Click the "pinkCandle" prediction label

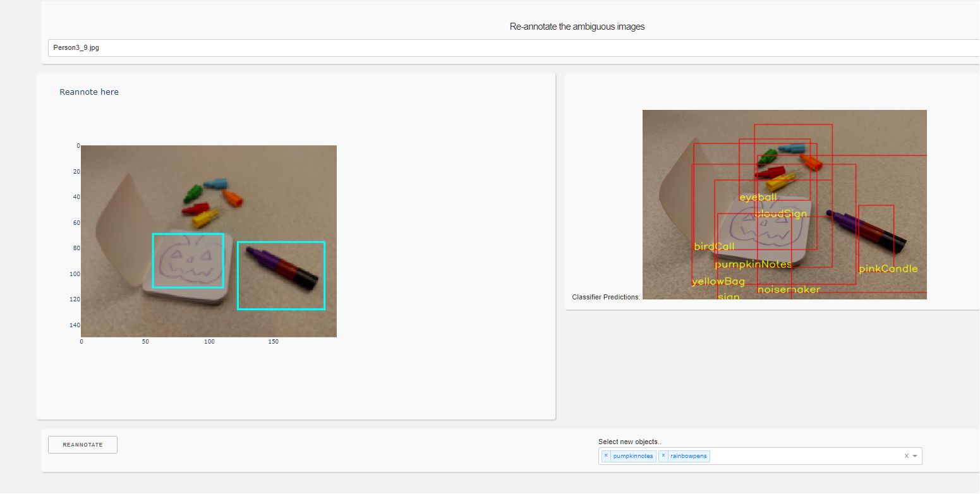pos(888,268)
